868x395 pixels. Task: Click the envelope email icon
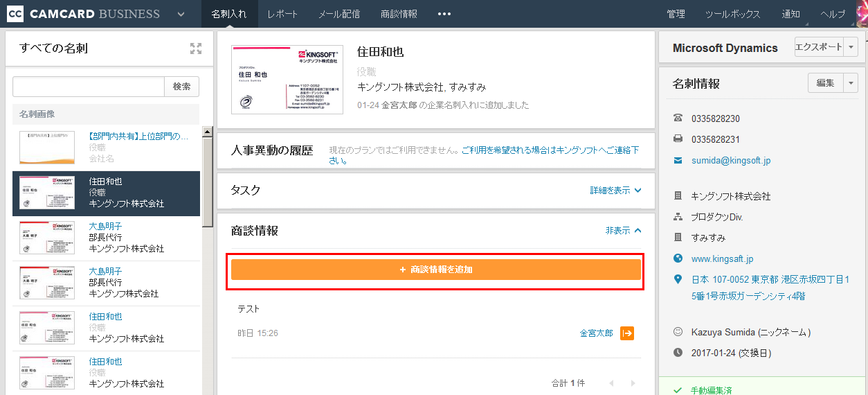pyautogui.click(x=678, y=160)
